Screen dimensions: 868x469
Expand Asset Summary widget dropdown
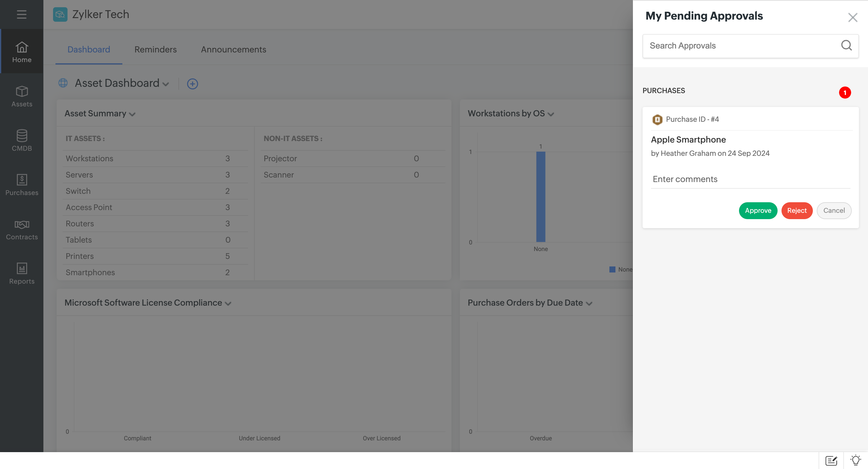(132, 114)
